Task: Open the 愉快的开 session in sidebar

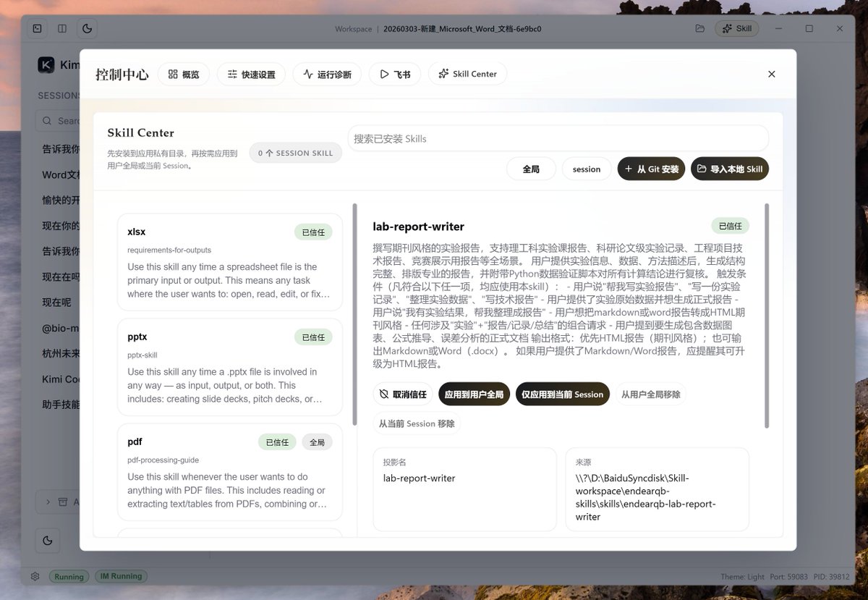Action: tap(61, 200)
